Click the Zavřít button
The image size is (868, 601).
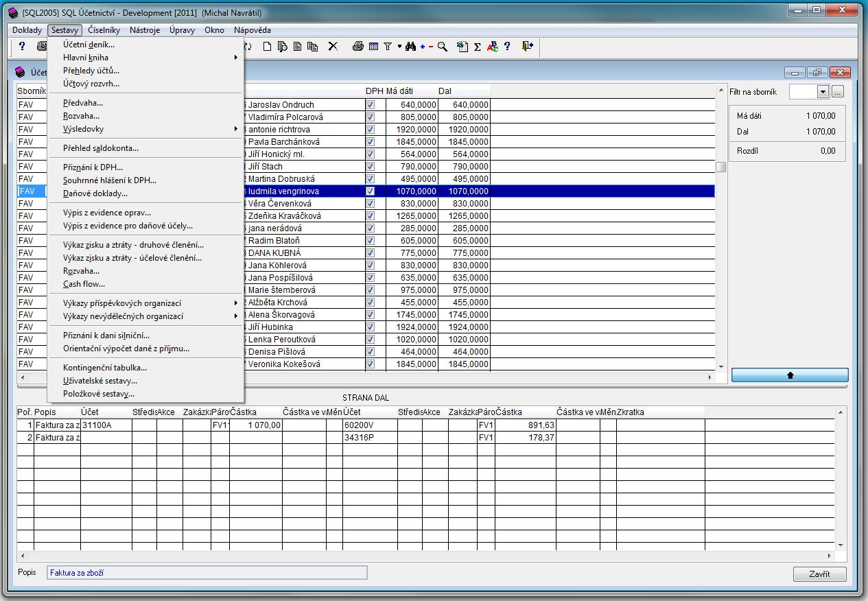point(819,574)
